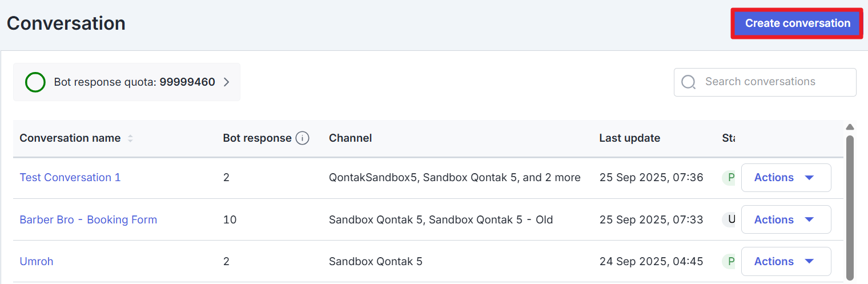This screenshot has width=868, height=284.
Task: Click the status badge for Umroh row
Action: click(729, 262)
